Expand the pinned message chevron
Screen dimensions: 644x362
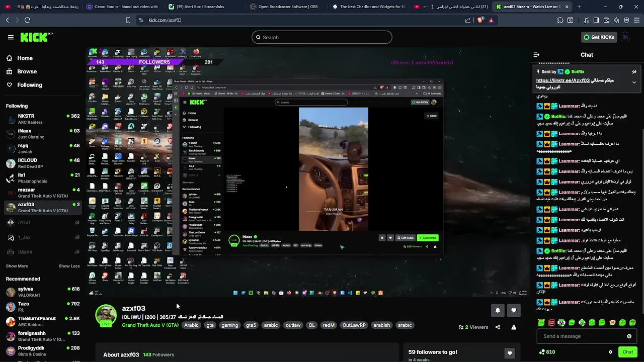click(634, 82)
